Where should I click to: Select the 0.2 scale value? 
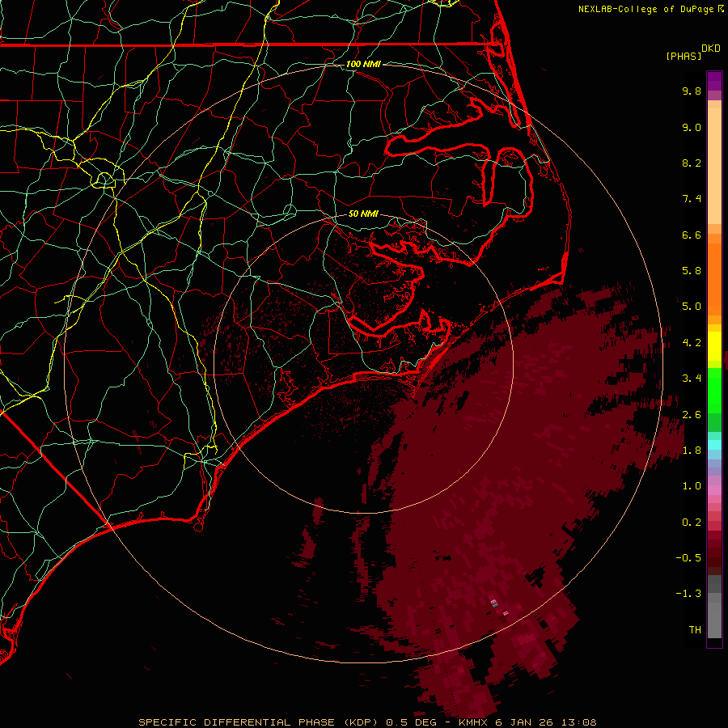pos(692,523)
